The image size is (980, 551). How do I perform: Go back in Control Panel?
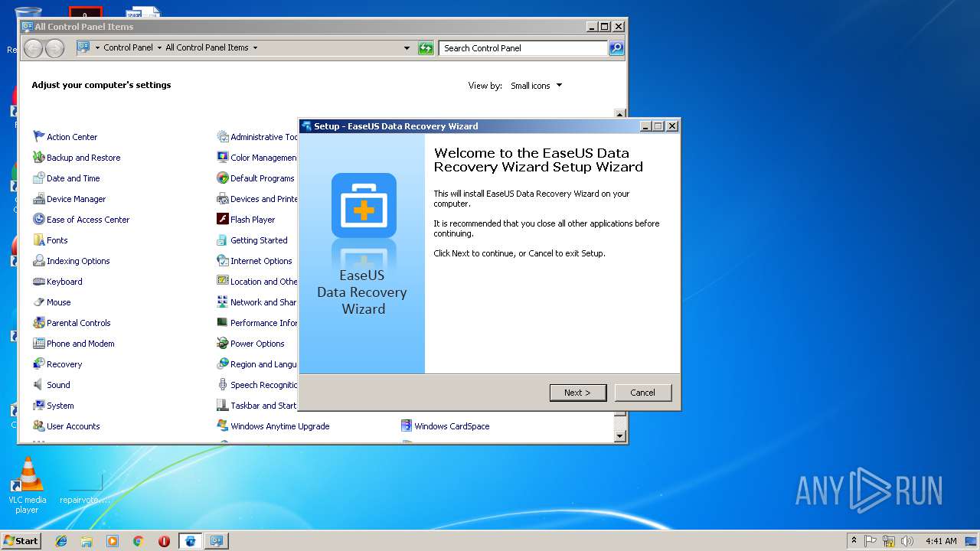point(33,48)
